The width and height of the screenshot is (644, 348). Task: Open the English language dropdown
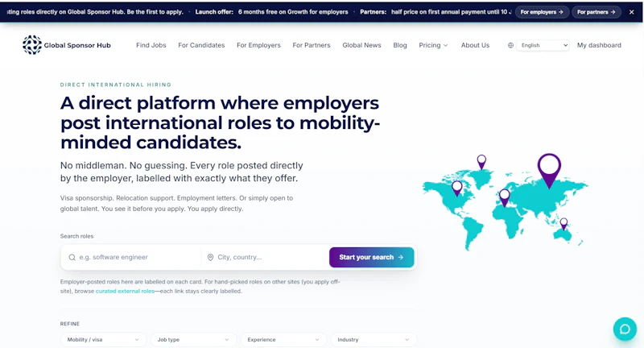click(543, 45)
